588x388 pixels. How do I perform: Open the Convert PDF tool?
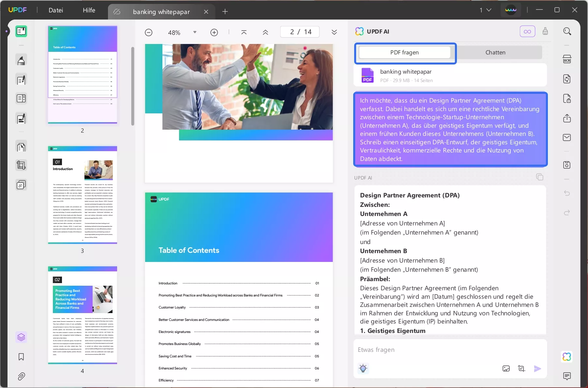(567, 79)
